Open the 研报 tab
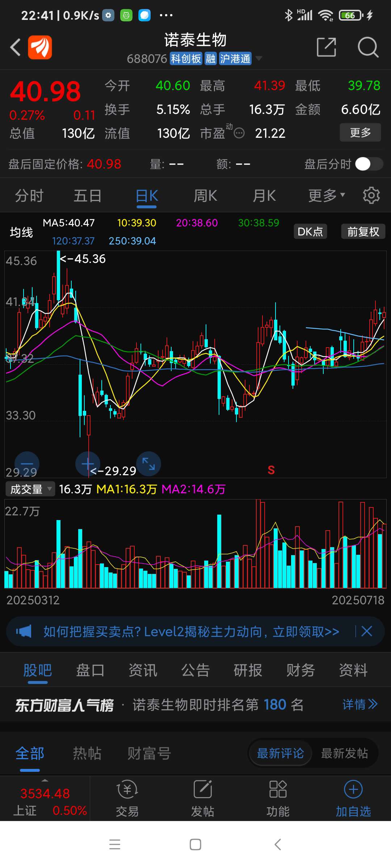 (248, 670)
